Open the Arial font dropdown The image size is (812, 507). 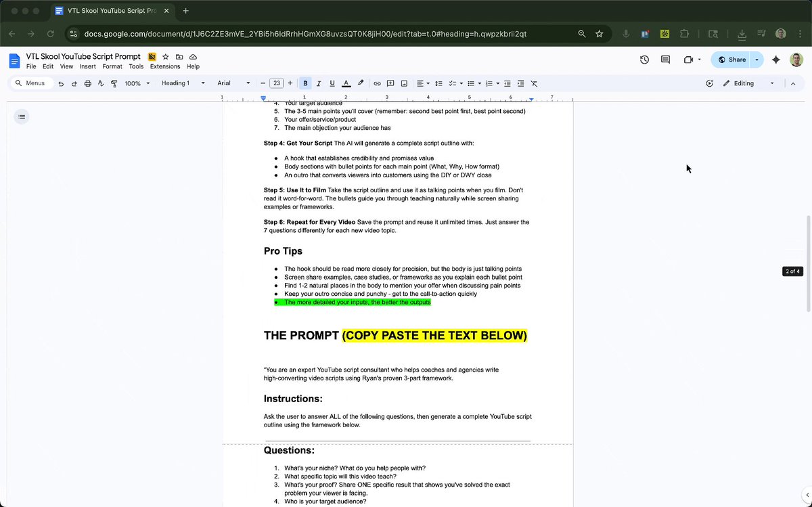(x=233, y=83)
